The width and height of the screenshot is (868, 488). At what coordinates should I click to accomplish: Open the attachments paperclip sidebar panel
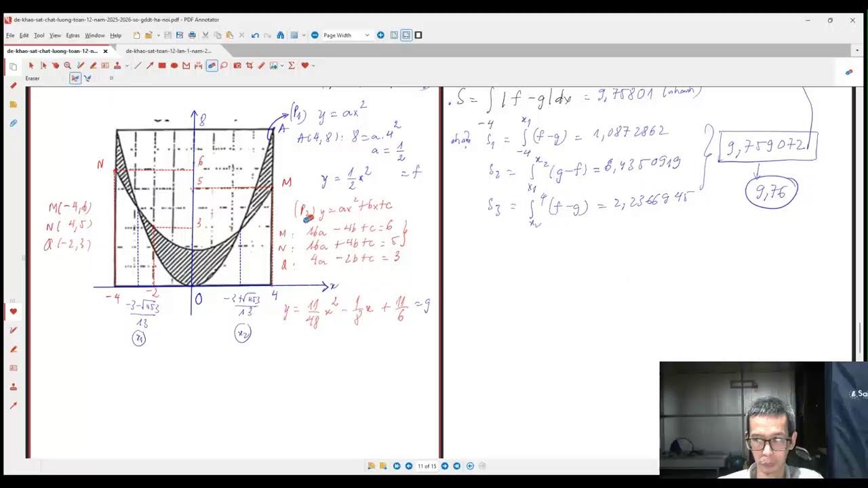click(13, 123)
